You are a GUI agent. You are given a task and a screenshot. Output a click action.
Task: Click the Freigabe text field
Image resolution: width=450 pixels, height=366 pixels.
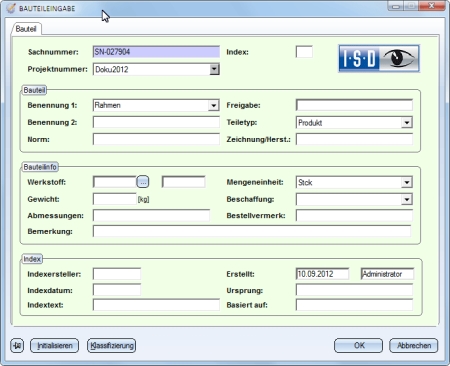pos(354,105)
